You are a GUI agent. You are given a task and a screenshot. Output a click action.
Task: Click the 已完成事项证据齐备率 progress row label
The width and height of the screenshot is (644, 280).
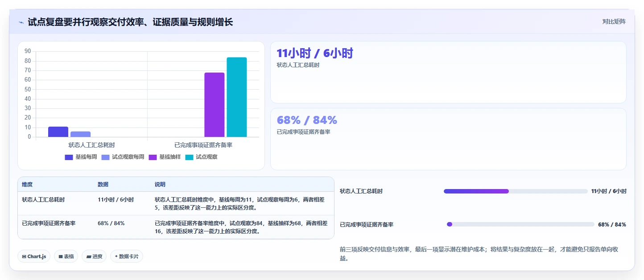pos(367,225)
